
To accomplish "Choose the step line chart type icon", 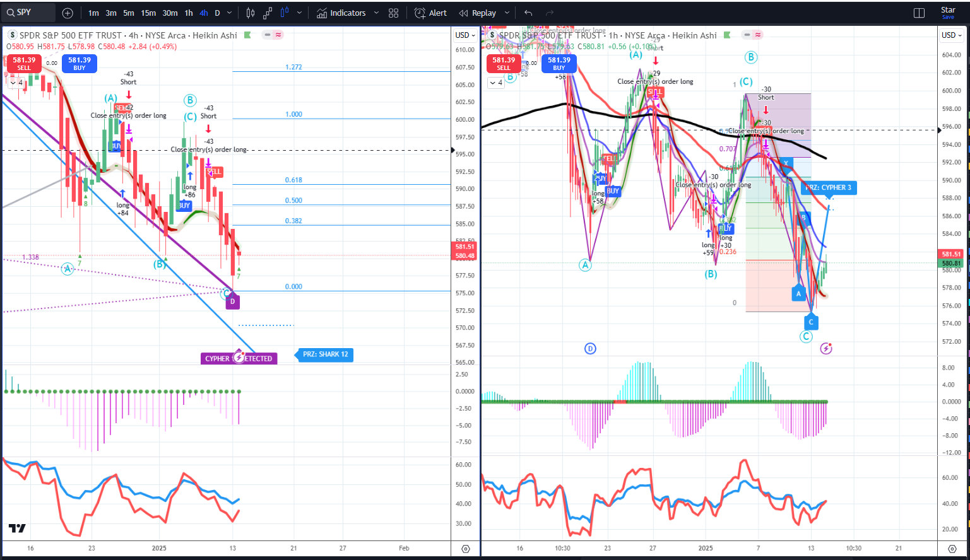I will coord(268,13).
